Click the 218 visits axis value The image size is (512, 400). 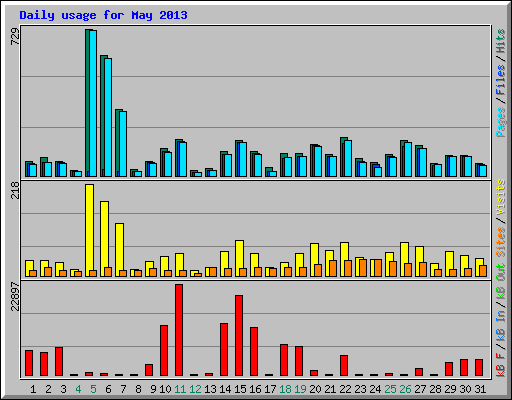pyautogui.click(x=15, y=190)
